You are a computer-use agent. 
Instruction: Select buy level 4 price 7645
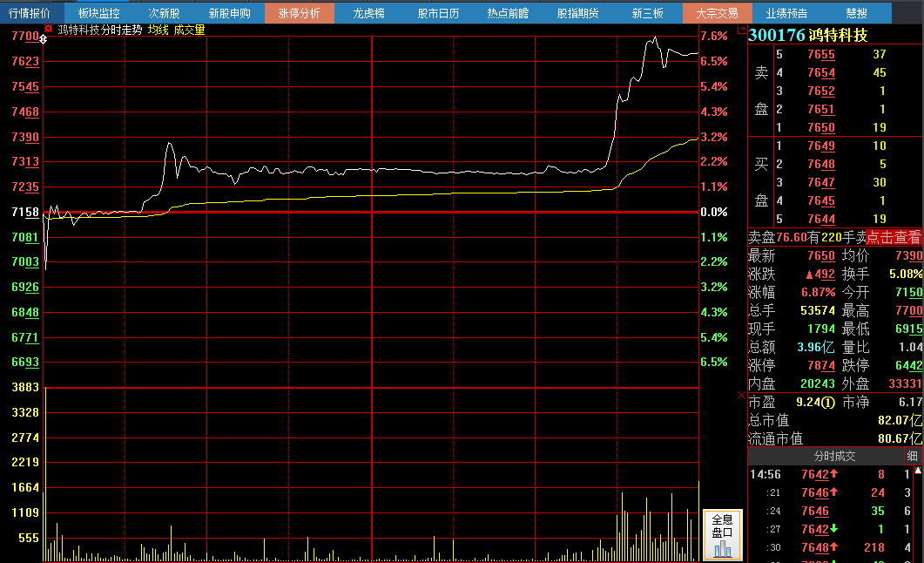[x=821, y=200]
